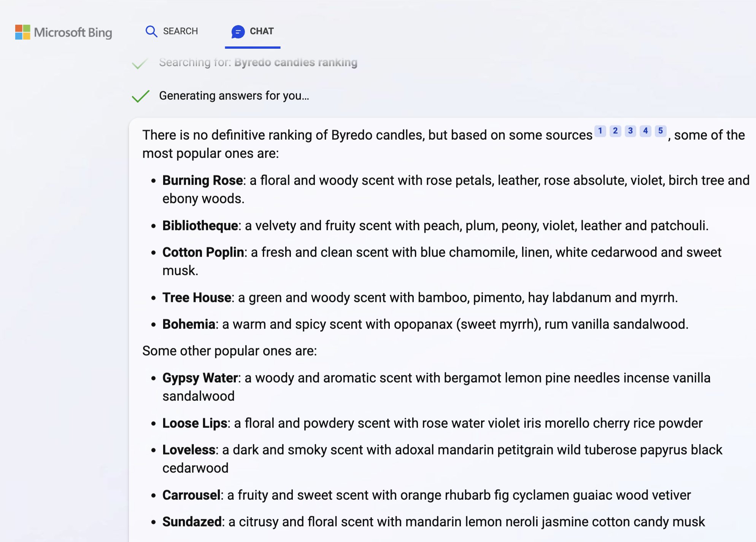Viewport: 756px width, 542px height.
Task: Click the 'Loveless' bold text
Action: 189,450
